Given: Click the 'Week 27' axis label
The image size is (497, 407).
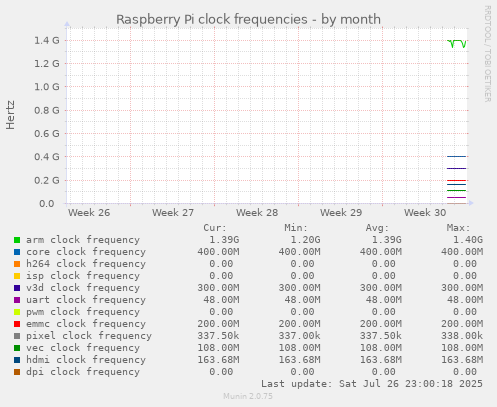Looking at the screenshot, I should (173, 213).
